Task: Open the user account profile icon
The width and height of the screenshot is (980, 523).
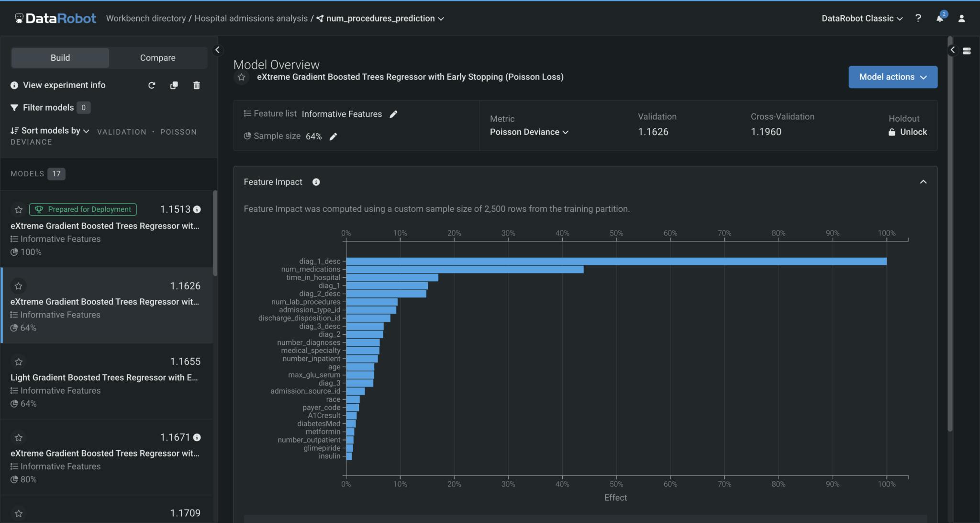Action: point(961,18)
